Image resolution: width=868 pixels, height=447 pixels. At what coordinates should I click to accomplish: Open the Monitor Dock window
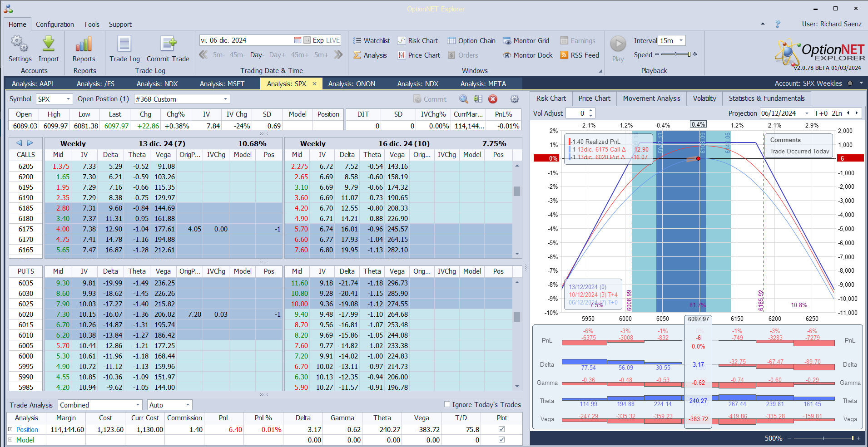[528, 55]
